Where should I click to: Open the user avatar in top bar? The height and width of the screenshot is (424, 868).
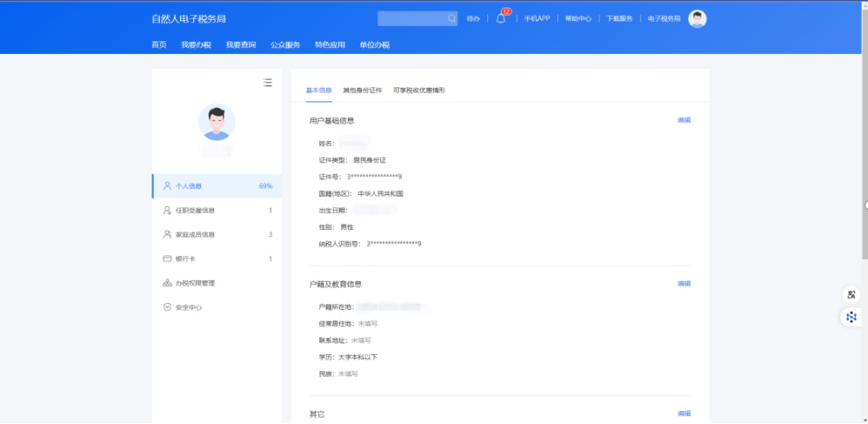[x=697, y=19]
